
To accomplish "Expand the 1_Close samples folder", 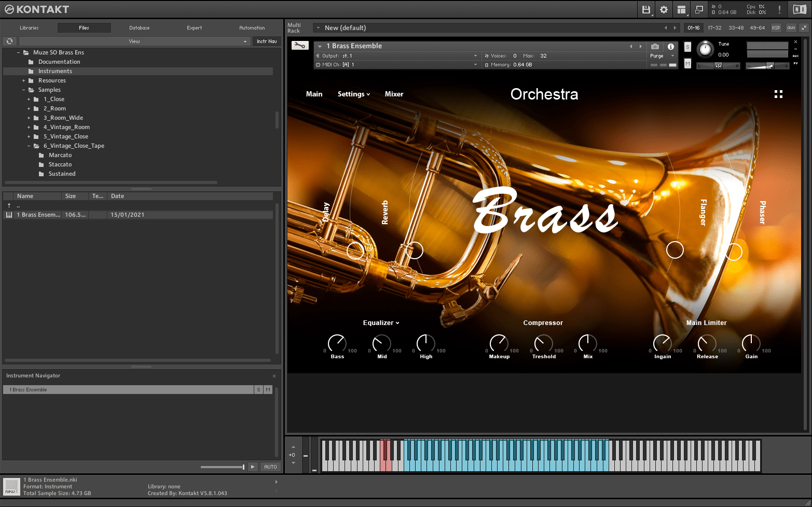I will 29,99.
